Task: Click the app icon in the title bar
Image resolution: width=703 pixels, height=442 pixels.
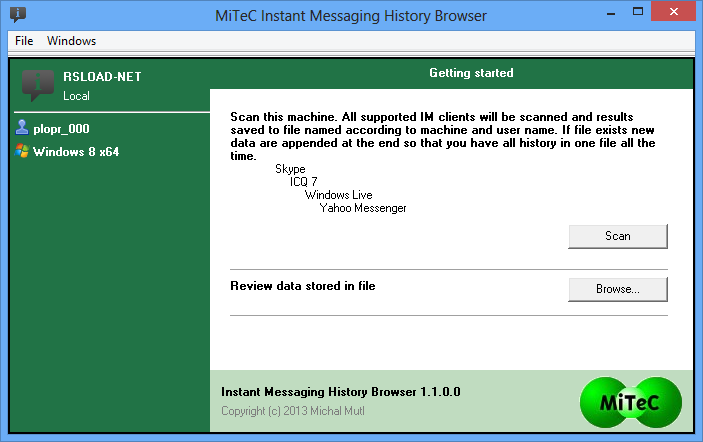Action: tap(17, 14)
